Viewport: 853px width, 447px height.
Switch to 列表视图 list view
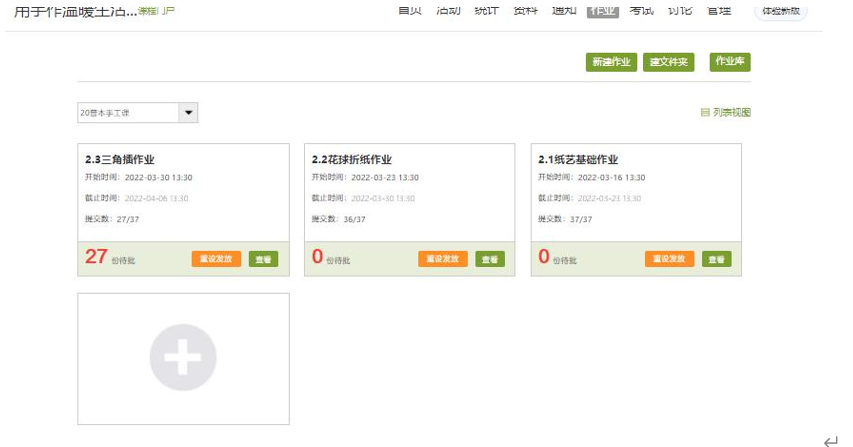pos(731,113)
